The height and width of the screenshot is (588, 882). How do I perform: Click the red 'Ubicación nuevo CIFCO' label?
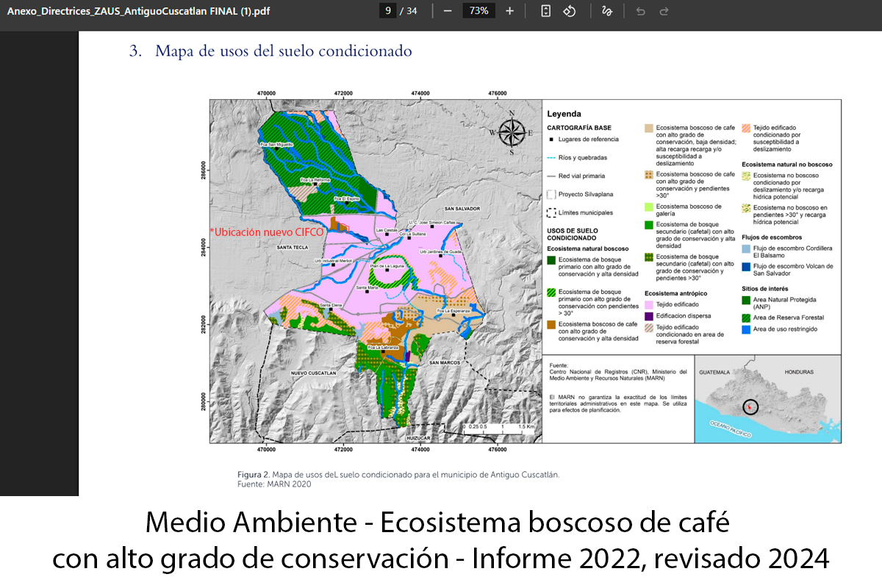point(268,232)
